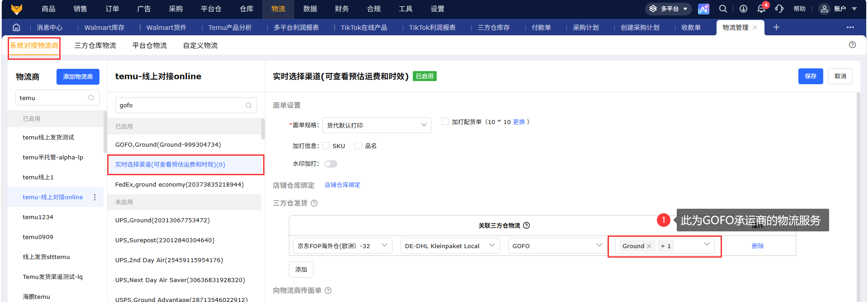Open the DE-DHL Kleinpaket Local dropdown

450,246
